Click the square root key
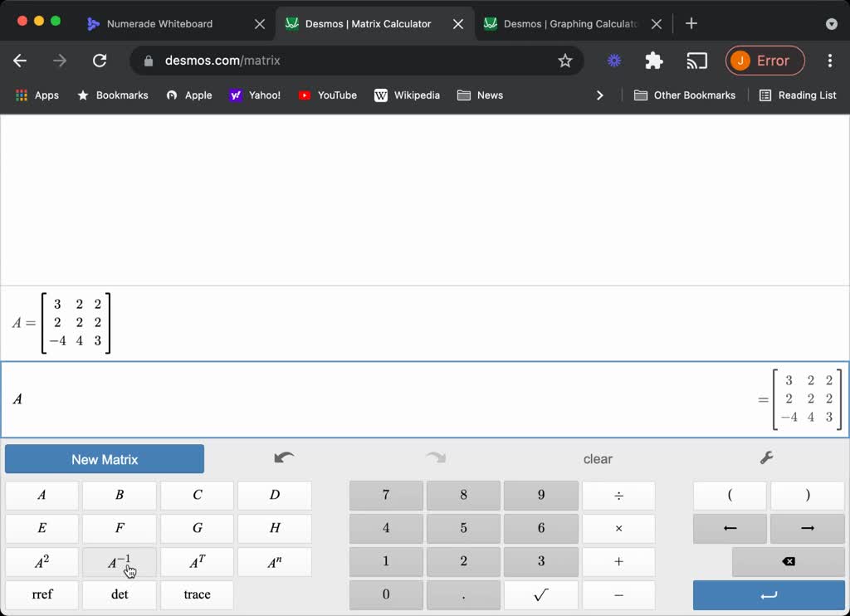Image resolution: width=850 pixels, height=616 pixels. tap(540, 594)
